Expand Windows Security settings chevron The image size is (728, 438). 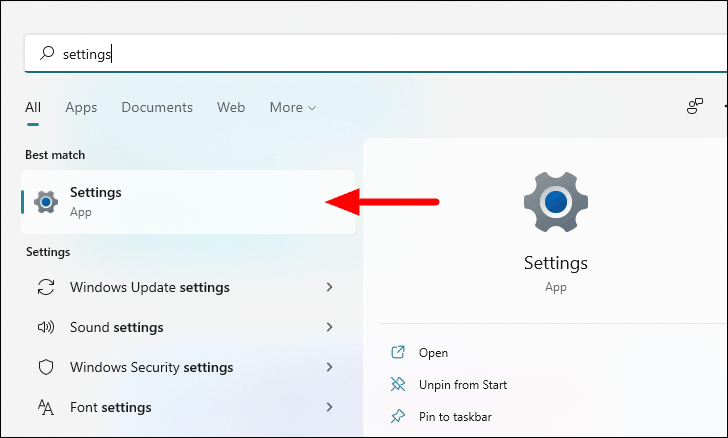coord(329,367)
